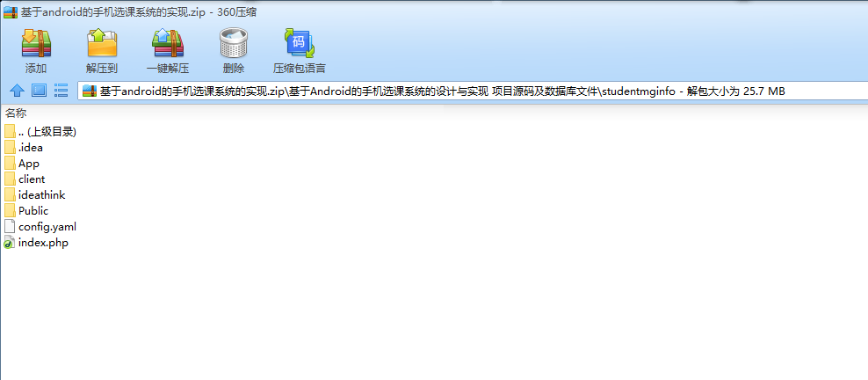Switch to list view mode
The height and width of the screenshot is (380, 868).
[61, 91]
